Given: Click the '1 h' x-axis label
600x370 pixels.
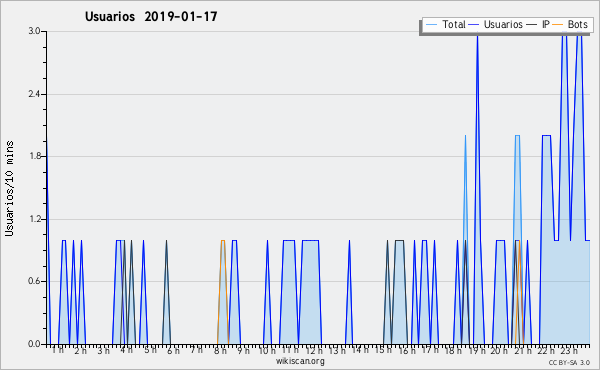Looking at the screenshot, I should click(x=58, y=350).
